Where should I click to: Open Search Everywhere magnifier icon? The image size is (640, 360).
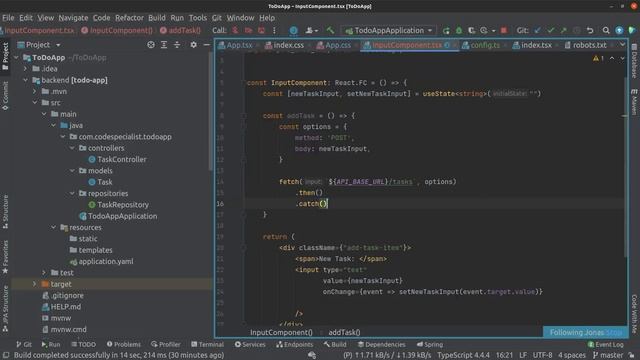click(x=606, y=30)
